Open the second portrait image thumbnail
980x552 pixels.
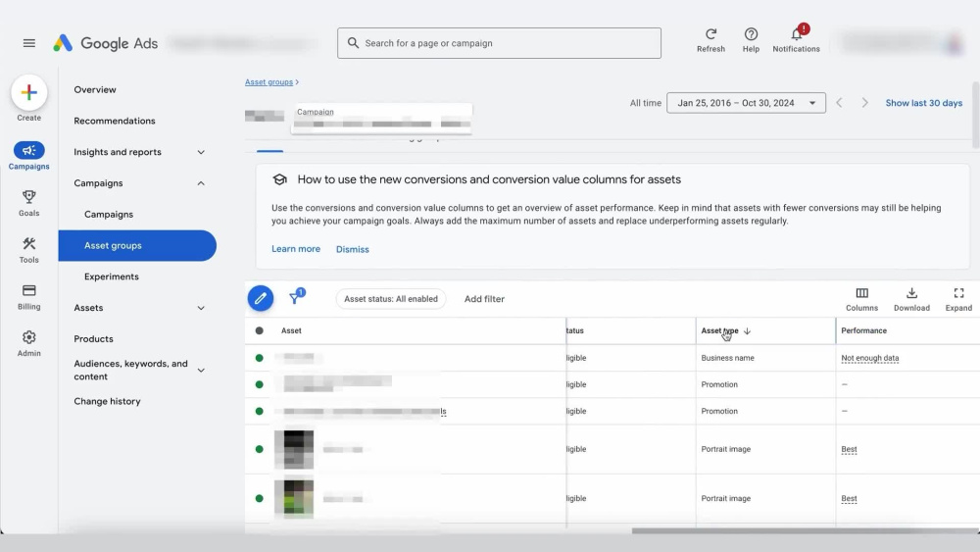294,498
